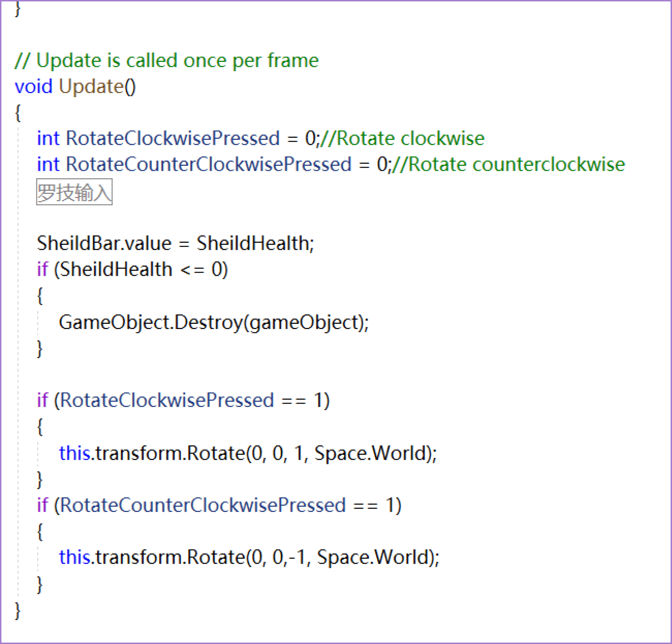The height and width of the screenshot is (644, 672).
Task: Click SheildHealth on the assignment's right side
Action: coord(253,243)
